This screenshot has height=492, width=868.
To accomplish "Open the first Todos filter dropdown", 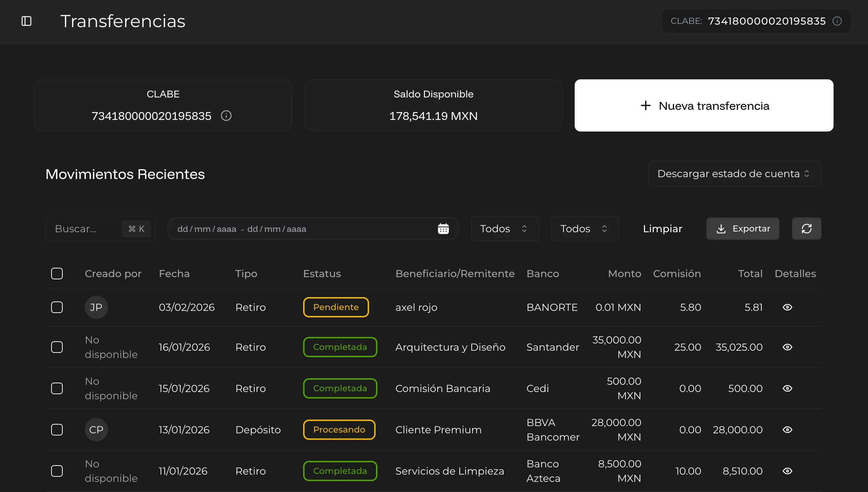I will pos(504,229).
